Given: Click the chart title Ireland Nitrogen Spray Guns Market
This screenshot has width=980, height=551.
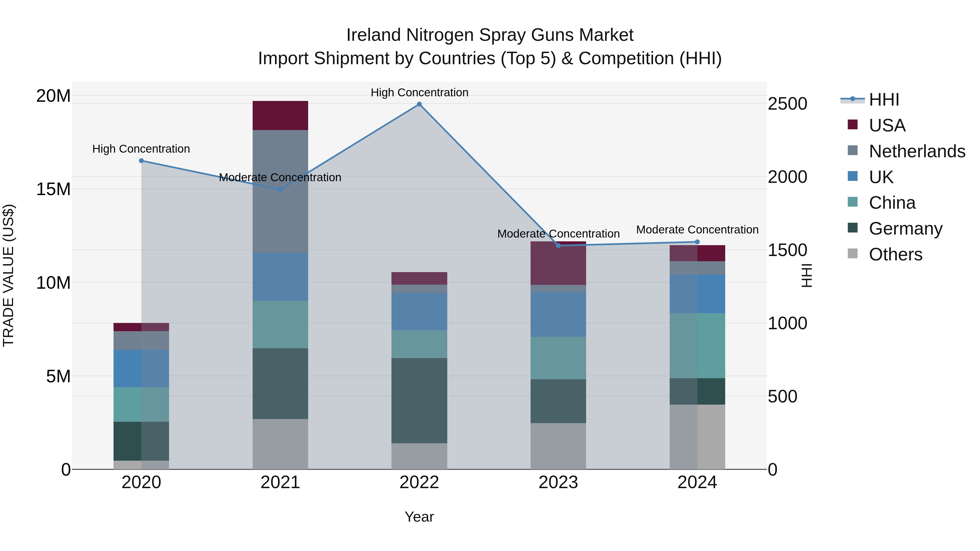Looking at the screenshot, I should (x=490, y=35).
